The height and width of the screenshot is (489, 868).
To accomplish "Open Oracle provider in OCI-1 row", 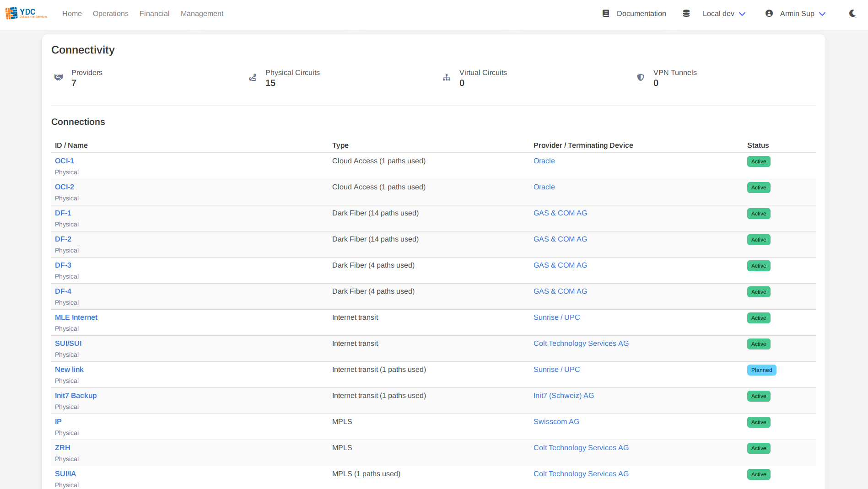I will click(x=544, y=161).
